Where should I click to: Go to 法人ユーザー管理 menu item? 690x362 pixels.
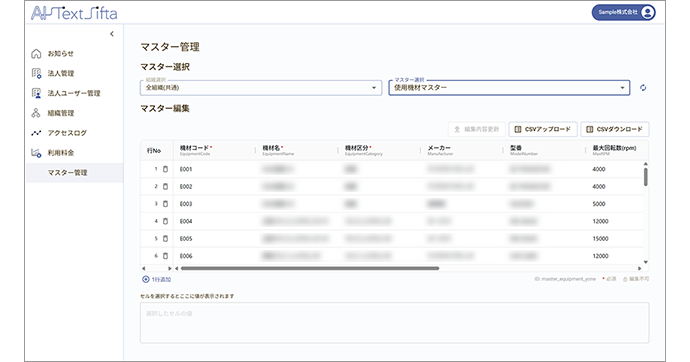pos(74,93)
